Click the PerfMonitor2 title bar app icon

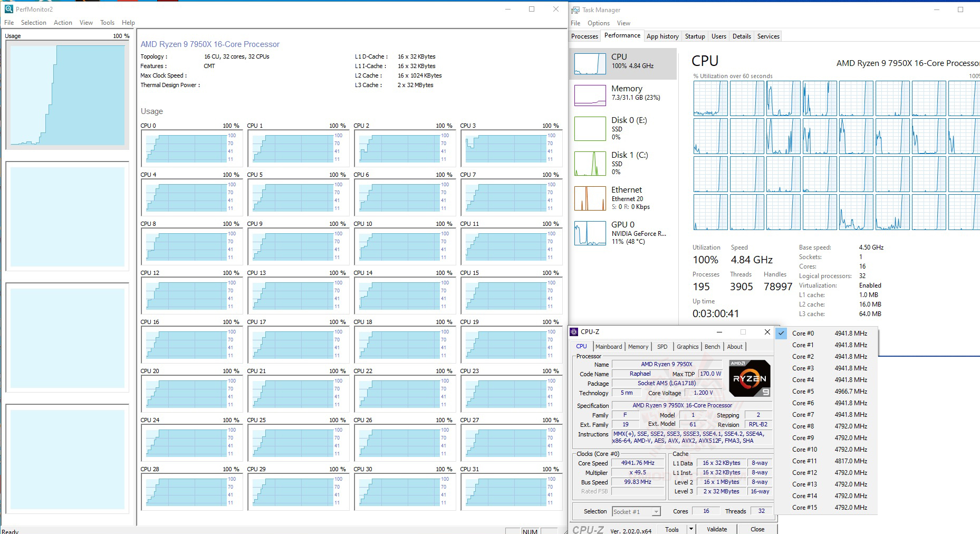(x=8, y=9)
